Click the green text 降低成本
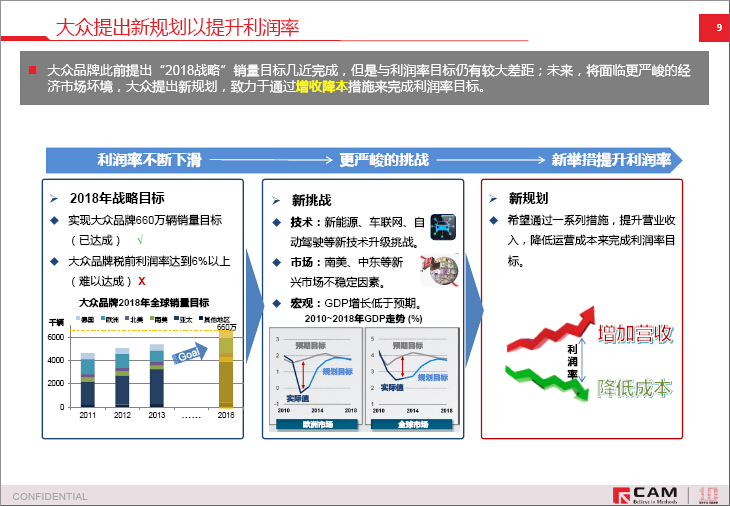This screenshot has height=506, width=730. click(x=635, y=388)
